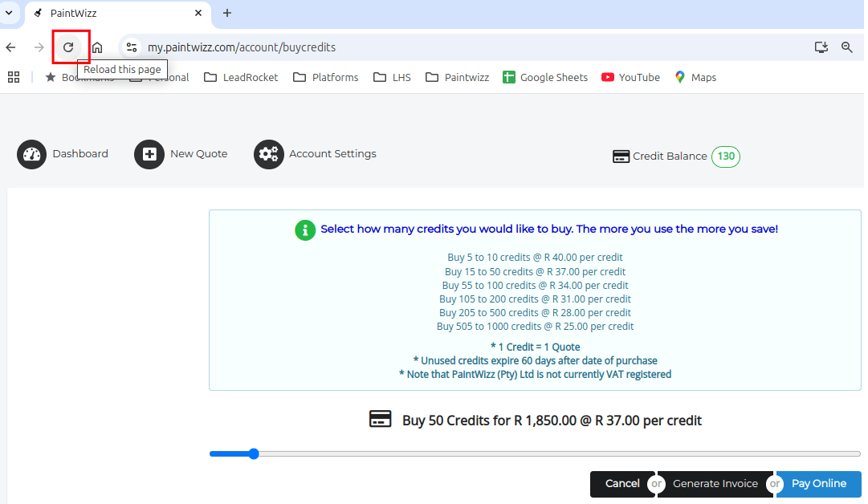Open the Dashboard speedometer icon
This screenshot has width=868, height=504.
[31, 154]
